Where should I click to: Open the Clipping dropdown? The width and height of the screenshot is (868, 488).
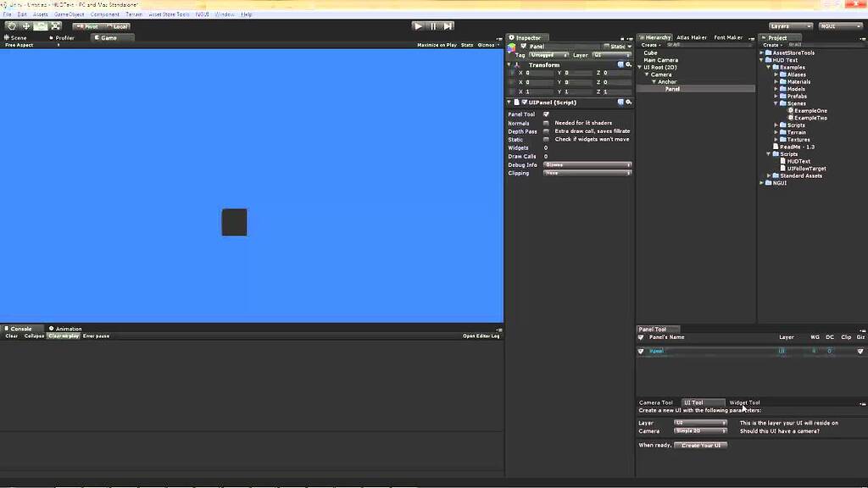point(588,173)
